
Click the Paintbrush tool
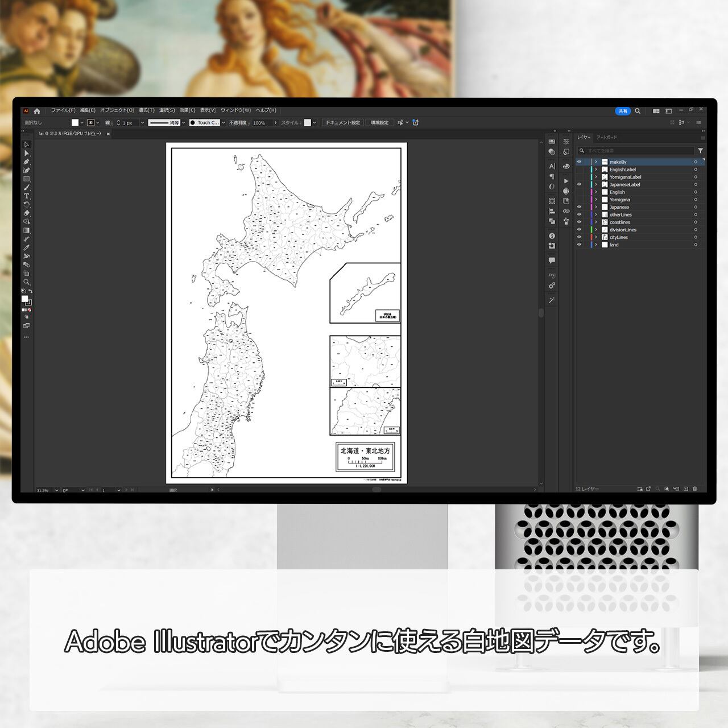[x=26, y=188]
